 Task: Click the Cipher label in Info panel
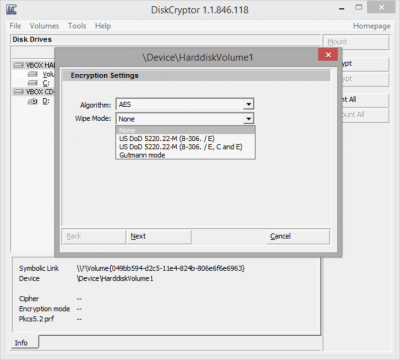[x=29, y=299]
